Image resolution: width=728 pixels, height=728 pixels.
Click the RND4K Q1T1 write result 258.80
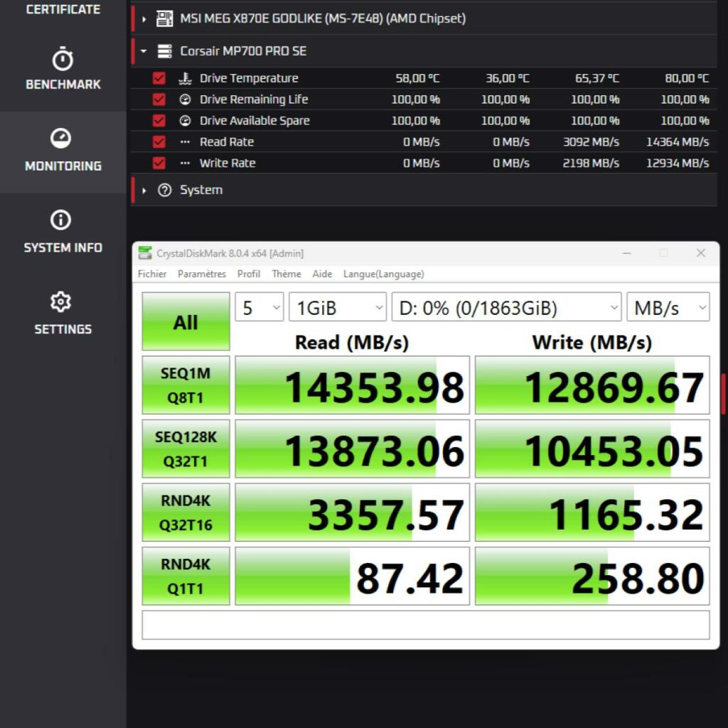[x=592, y=576]
